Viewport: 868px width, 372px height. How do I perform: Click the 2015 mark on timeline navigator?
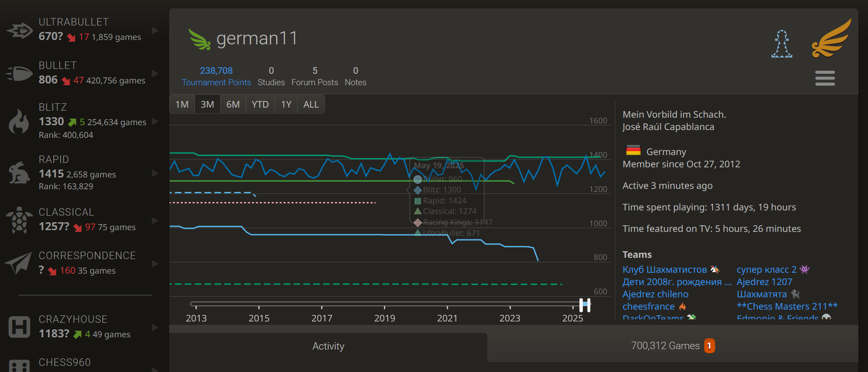click(259, 318)
